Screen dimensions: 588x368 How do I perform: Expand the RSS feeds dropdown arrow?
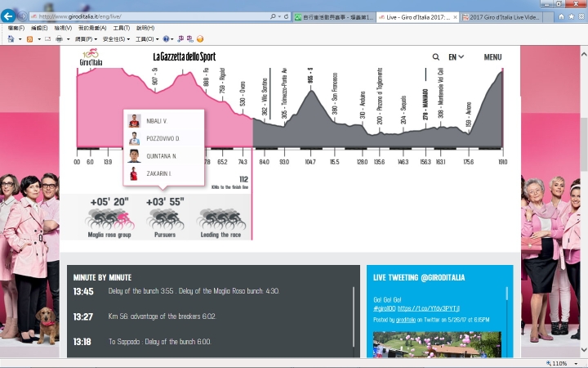39,39
